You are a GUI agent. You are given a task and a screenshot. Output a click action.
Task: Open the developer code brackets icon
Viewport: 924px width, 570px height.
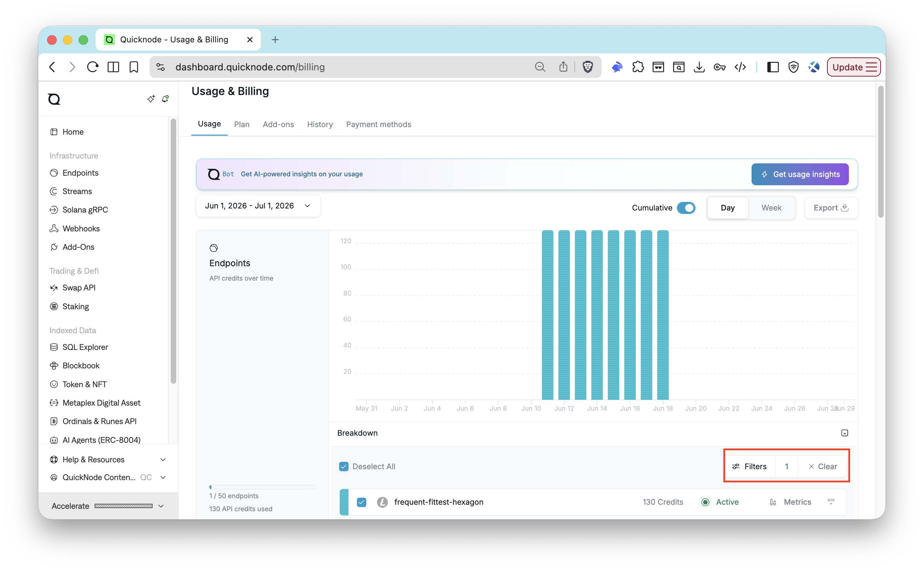point(740,67)
